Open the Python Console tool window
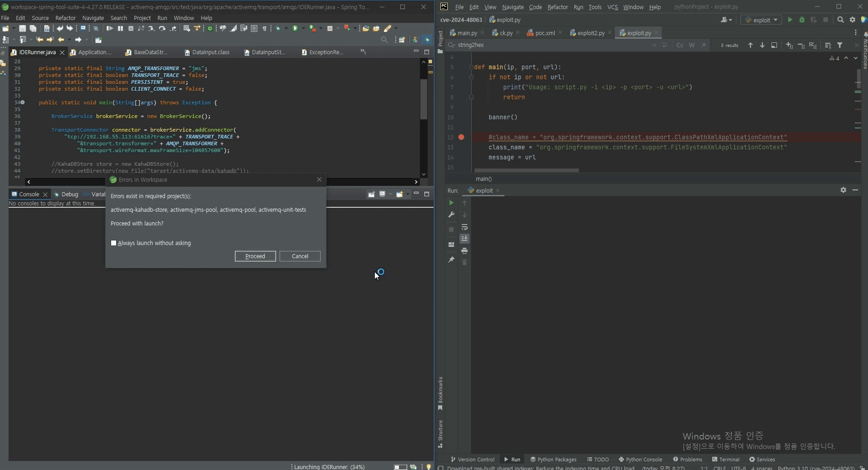Screen dimensions: 868x470 coord(640,459)
